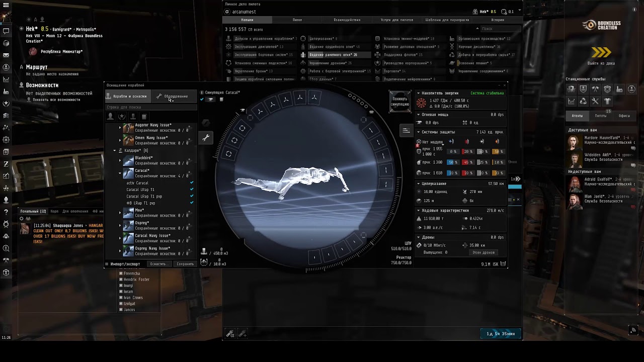The image size is (644, 362).
Task: Click the shirt customization station service icon
Action: coord(607,101)
